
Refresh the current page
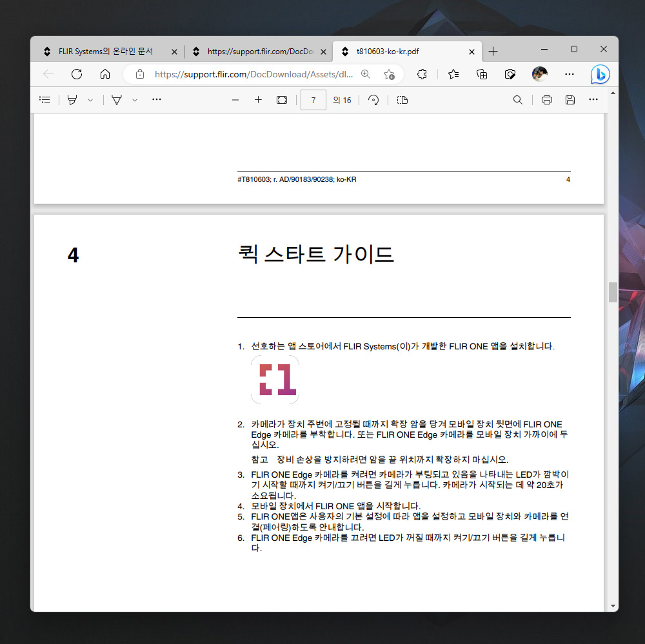click(x=77, y=74)
